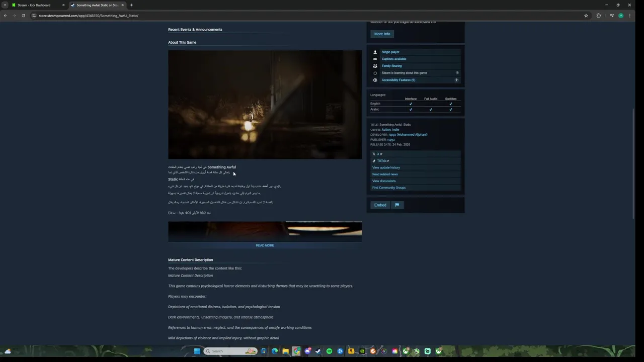Click the address bar URL field
Viewport: 644px width, 362px height.
(307, 16)
